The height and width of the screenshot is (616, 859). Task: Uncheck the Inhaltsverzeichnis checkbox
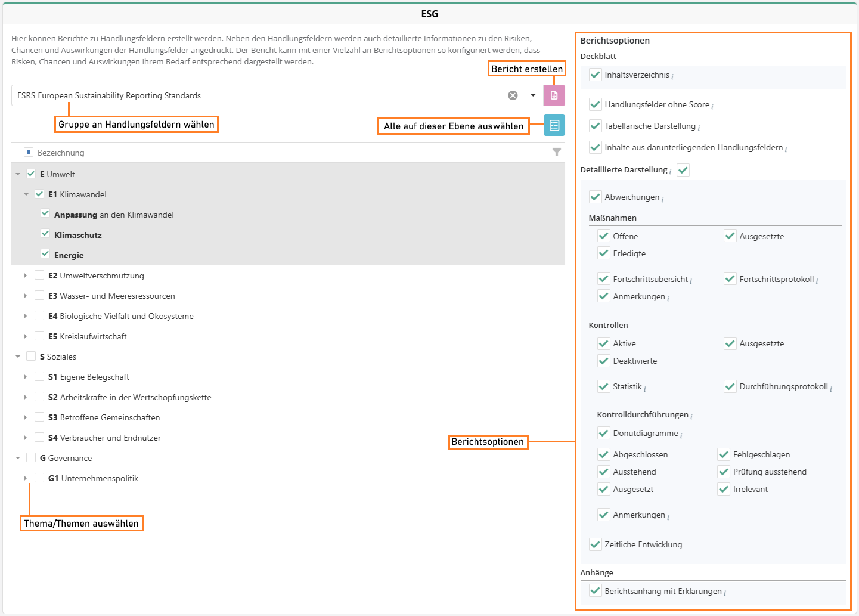(595, 75)
